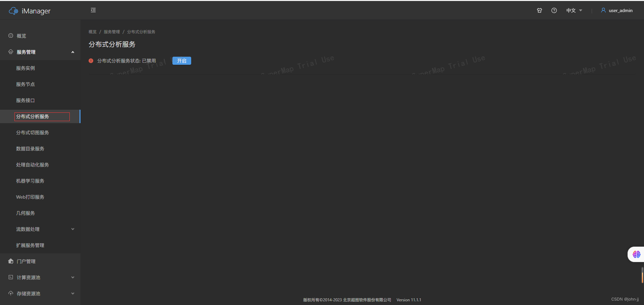
Task: Click the 分布式分析服务 breadcrumb text
Action: pos(141,32)
